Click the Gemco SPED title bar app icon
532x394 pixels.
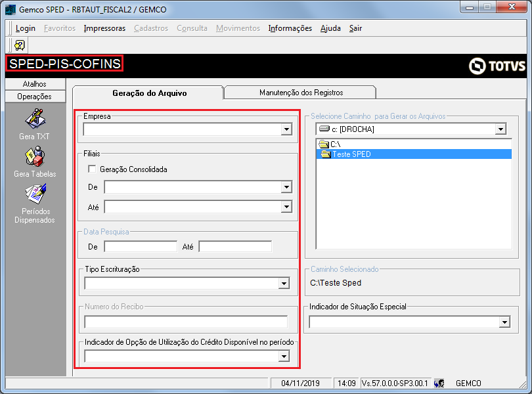pyautogui.click(x=11, y=9)
